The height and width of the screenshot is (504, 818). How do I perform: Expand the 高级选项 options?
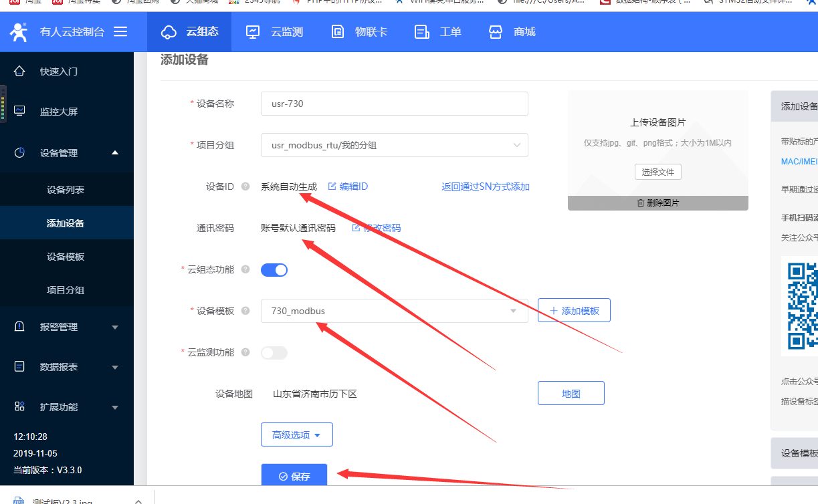(x=296, y=435)
